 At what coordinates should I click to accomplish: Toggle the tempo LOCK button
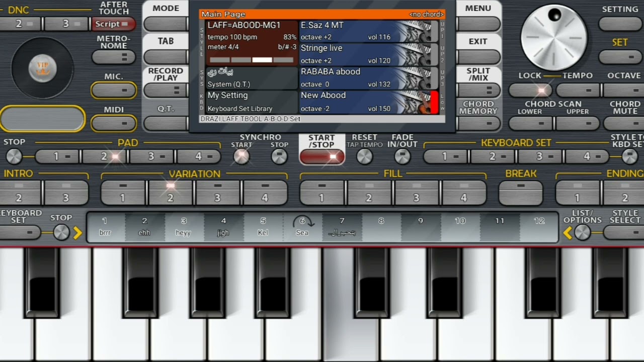531,90
